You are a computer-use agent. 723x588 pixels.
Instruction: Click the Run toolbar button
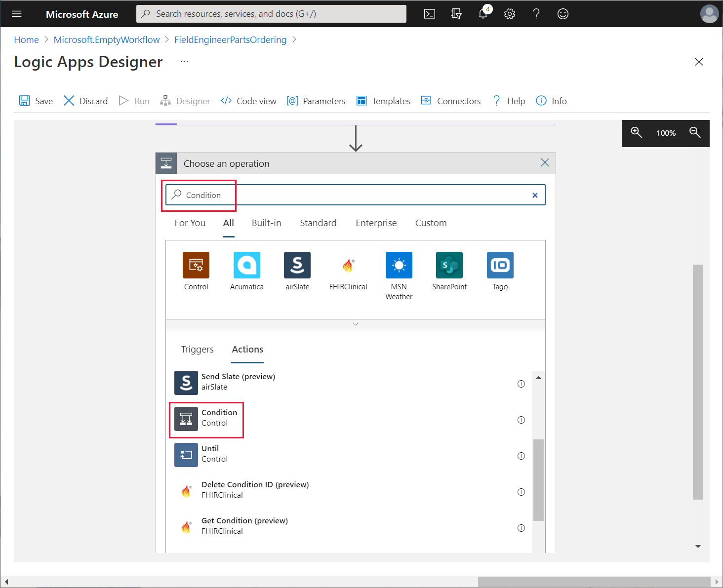point(134,101)
